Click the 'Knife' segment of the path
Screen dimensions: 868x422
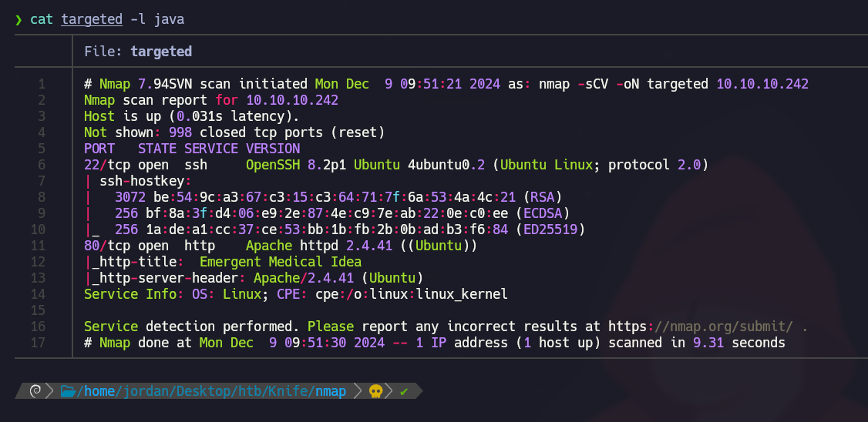coord(288,392)
